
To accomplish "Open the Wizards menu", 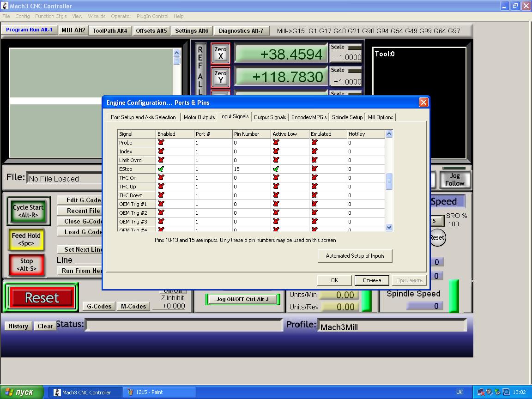I will [x=97, y=16].
